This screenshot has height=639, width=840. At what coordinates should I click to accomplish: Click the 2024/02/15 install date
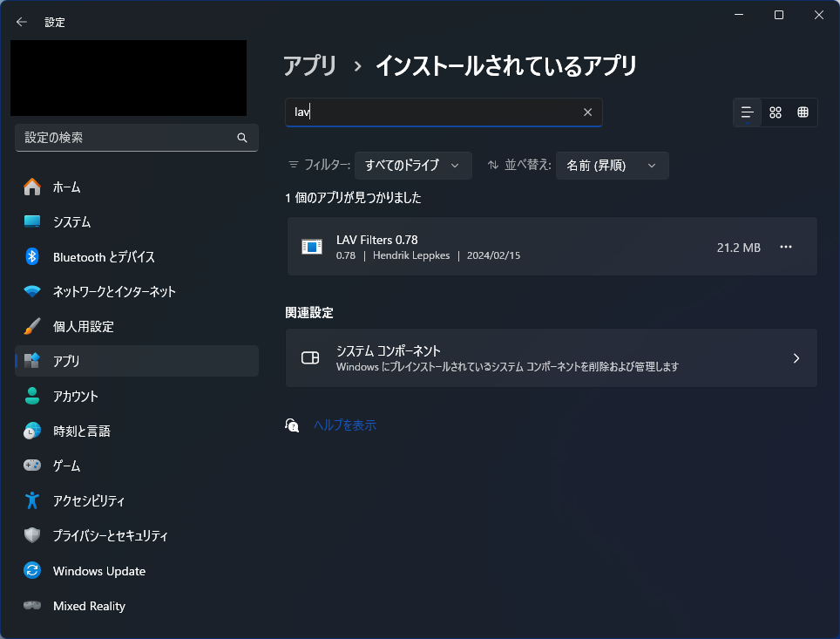click(x=493, y=255)
